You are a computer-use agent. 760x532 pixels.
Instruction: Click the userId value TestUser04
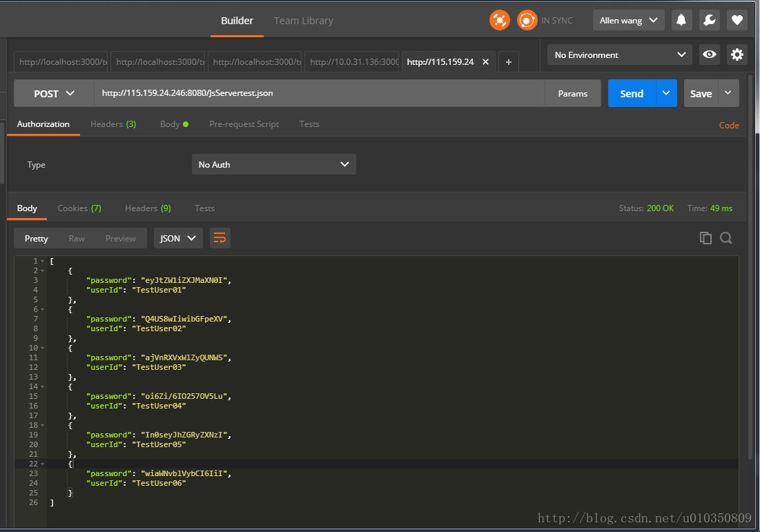coord(159,406)
